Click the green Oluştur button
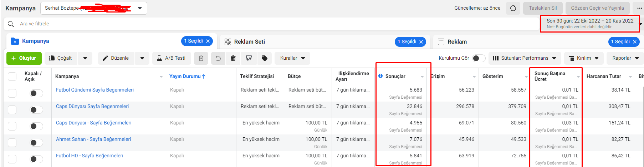The width and height of the screenshot is (644, 167). (24, 58)
